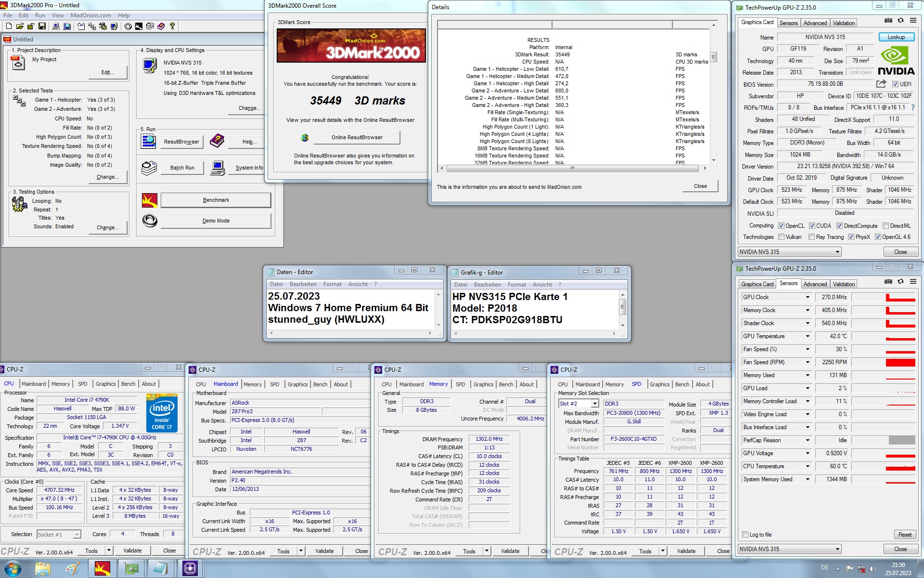This screenshot has width=924, height=578.
Task: Toggle the Vulkan checkbox in GPU-Z
Action: pyautogui.click(x=782, y=237)
